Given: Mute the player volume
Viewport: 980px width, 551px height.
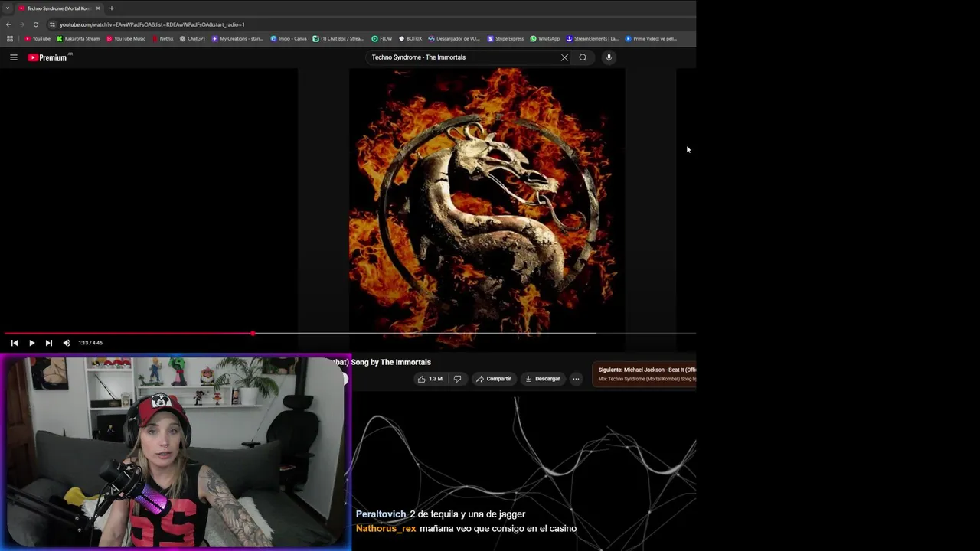Looking at the screenshot, I should (67, 343).
